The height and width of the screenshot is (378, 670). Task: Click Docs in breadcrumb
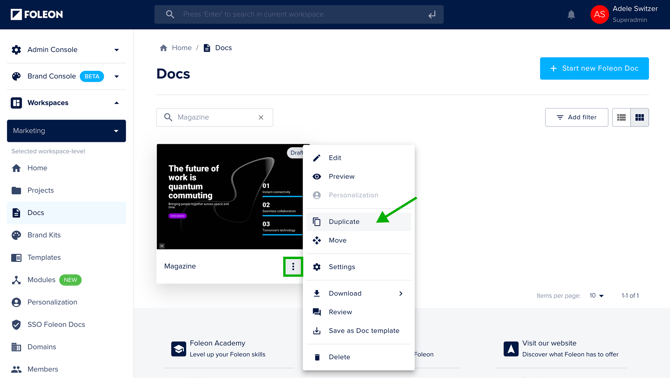(223, 48)
